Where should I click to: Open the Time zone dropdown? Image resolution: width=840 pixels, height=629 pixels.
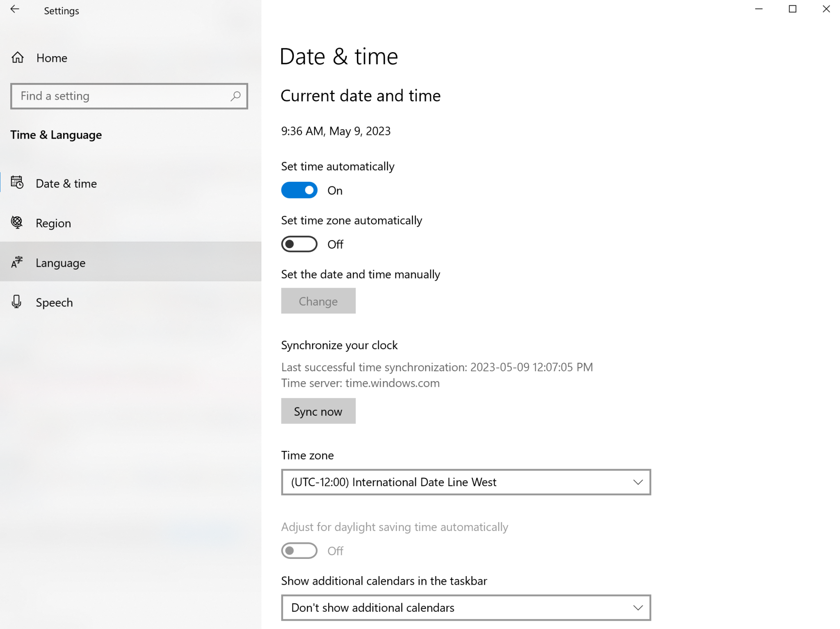tap(466, 482)
